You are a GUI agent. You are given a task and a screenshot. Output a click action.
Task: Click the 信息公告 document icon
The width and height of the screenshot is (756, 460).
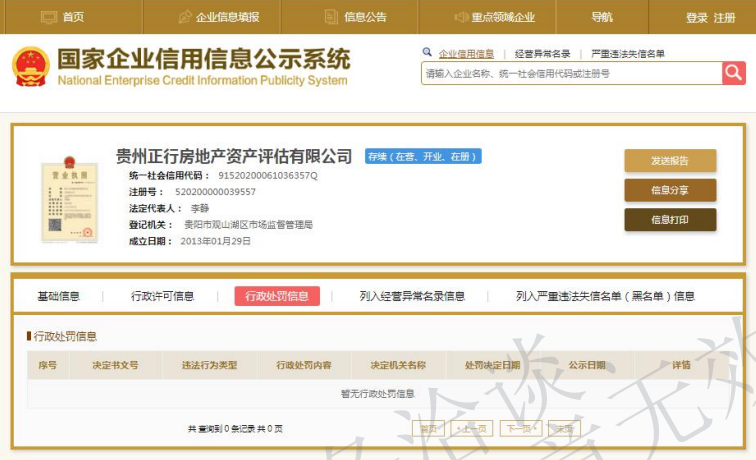pos(331,17)
